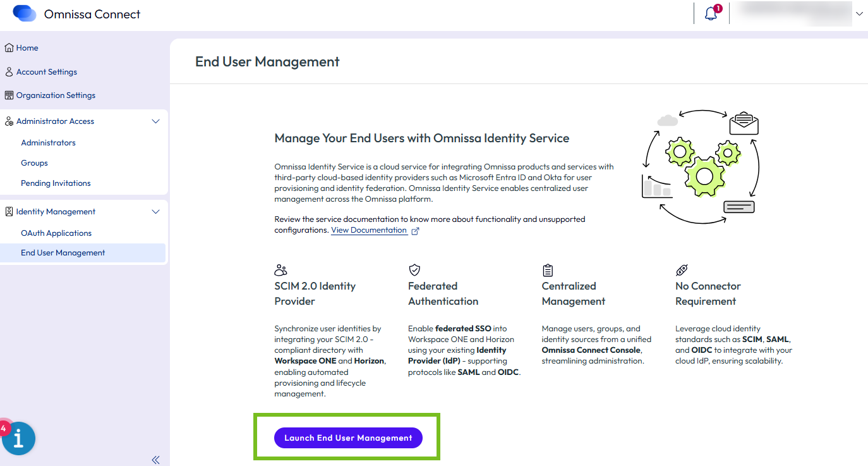This screenshot has height=466, width=868.
Task: Click the Centralized Management clipboard icon
Action: [x=548, y=270]
